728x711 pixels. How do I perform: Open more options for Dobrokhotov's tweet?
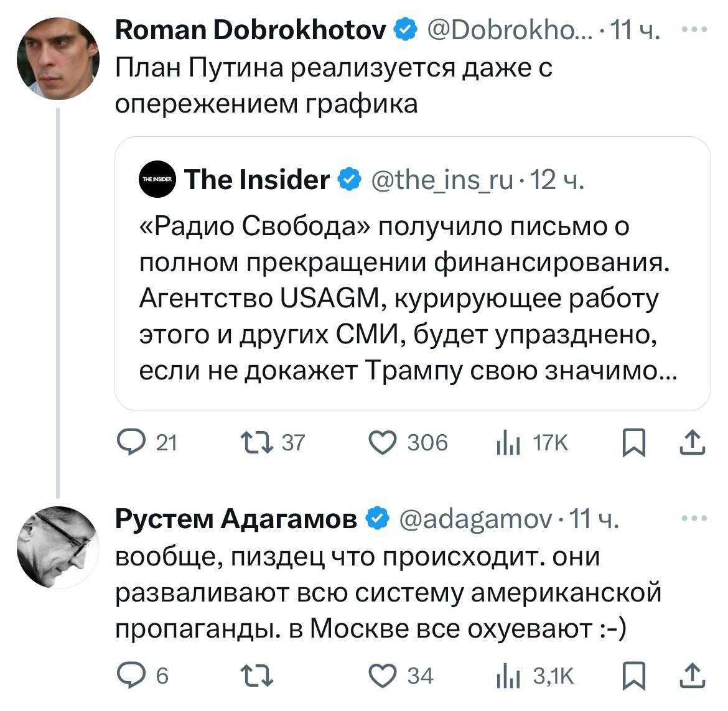694,29
